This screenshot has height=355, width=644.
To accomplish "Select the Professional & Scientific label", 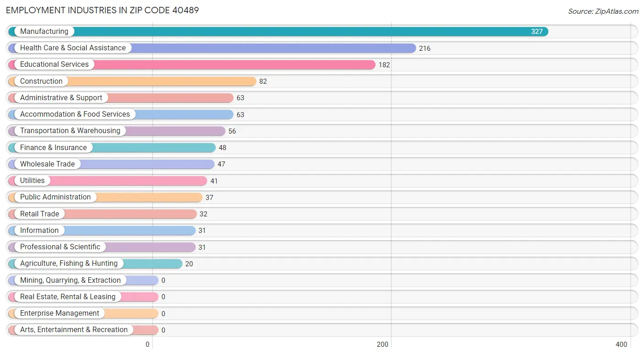I will 60,247.
